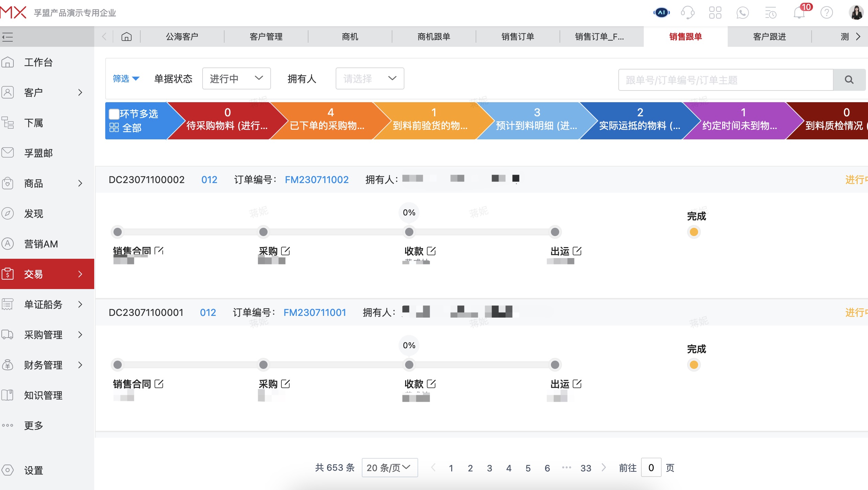Open the AI assistant in the top bar
The width and height of the screenshot is (868, 490).
[x=661, y=12]
